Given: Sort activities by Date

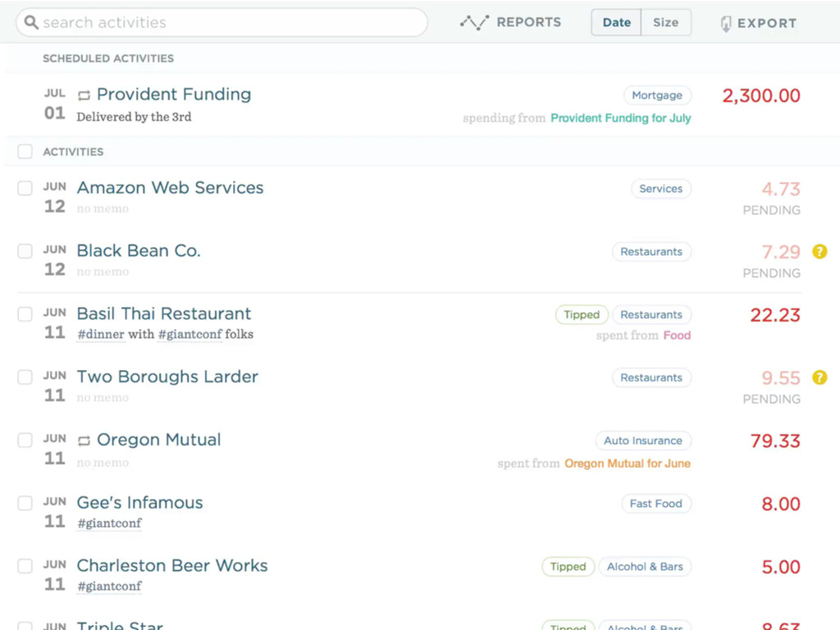Looking at the screenshot, I should tap(616, 22).
